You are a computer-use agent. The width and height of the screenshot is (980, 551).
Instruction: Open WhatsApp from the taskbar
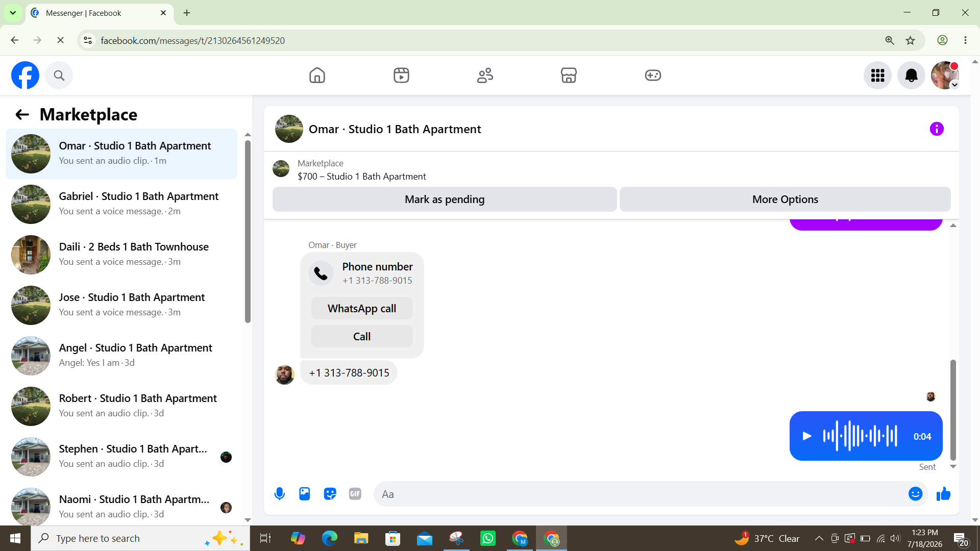pos(488,538)
